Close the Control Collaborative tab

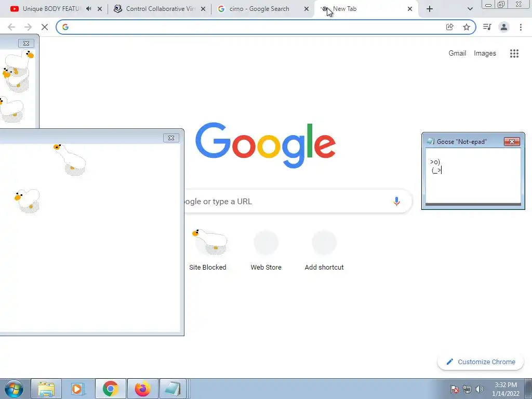tap(203, 9)
